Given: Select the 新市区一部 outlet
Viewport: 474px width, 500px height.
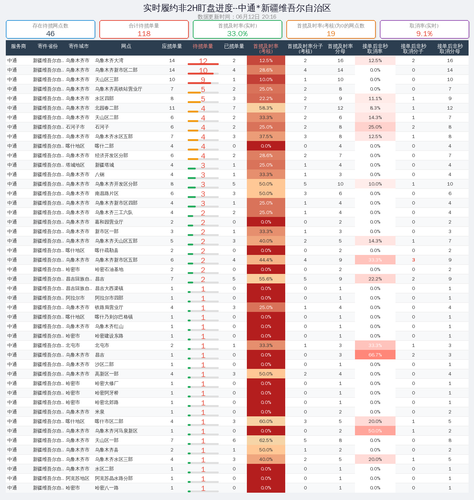Looking at the screenshot, I should coord(107,232).
